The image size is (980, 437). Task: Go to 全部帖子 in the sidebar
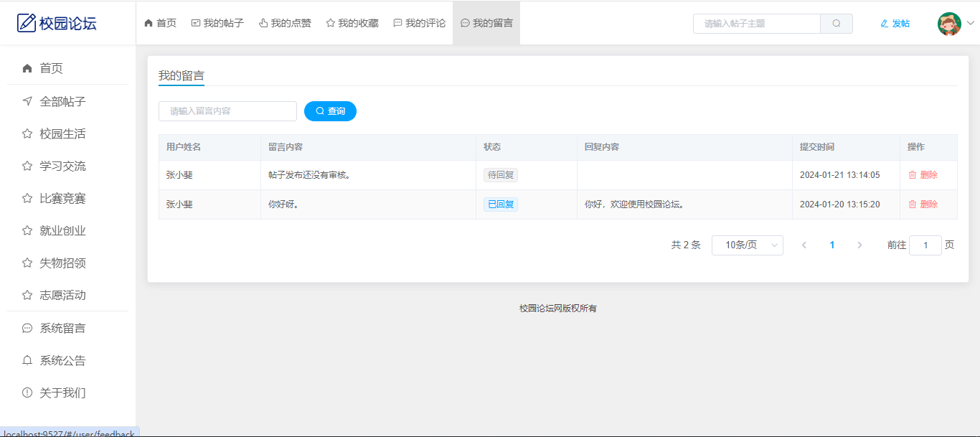tap(62, 101)
